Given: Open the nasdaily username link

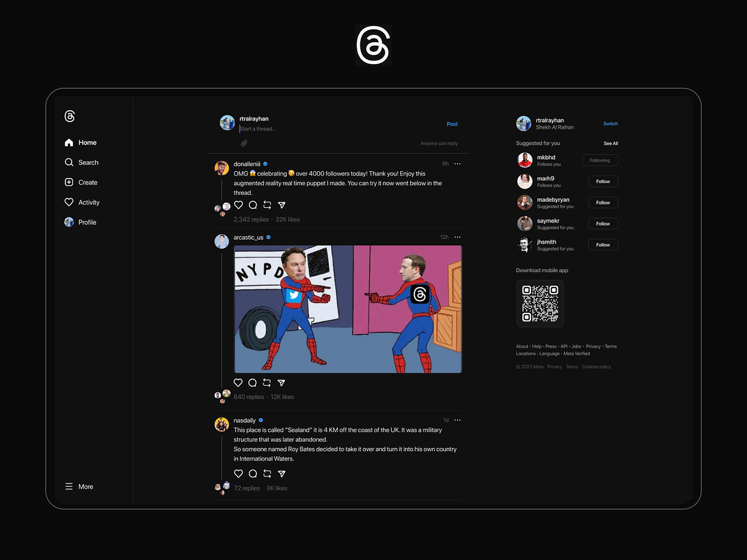Looking at the screenshot, I should coord(245,420).
